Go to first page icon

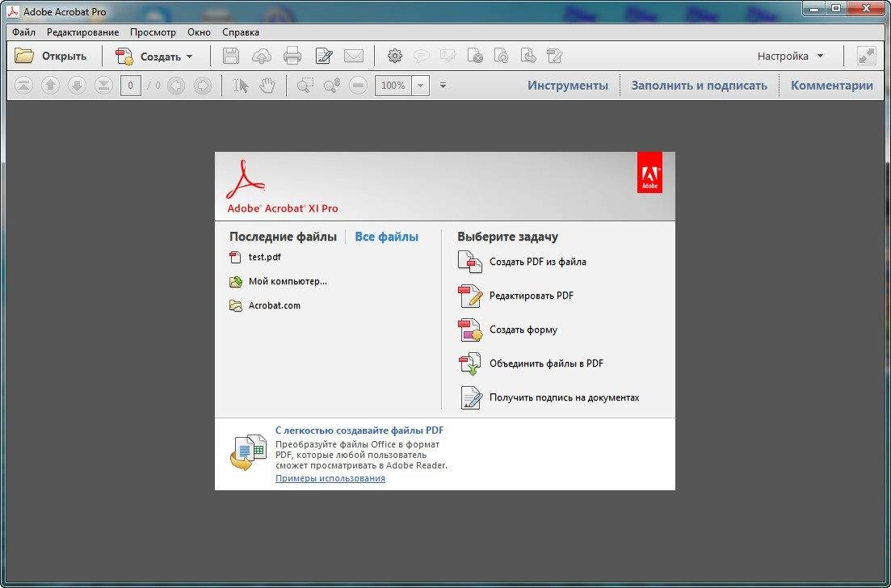[x=23, y=86]
